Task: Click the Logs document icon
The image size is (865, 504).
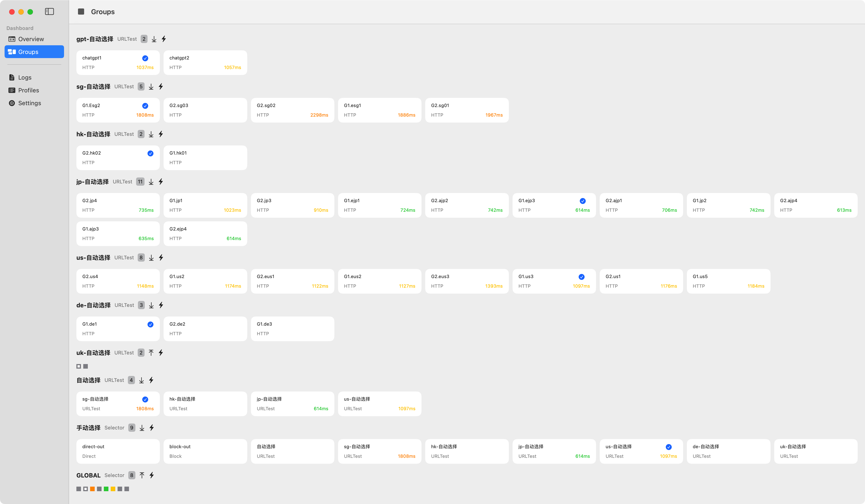Action: pos(12,78)
